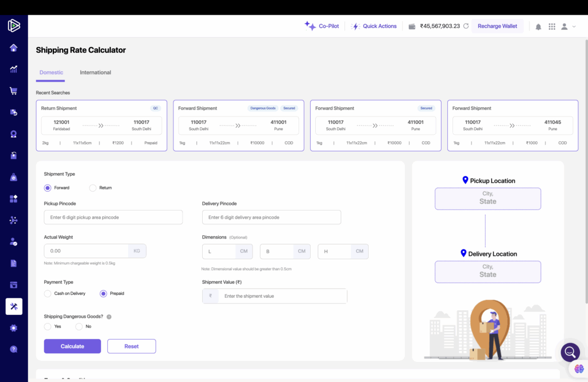The width and height of the screenshot is (588, 382).
Task: Click the help question mark sidebar icon
Action: point(14,349)
